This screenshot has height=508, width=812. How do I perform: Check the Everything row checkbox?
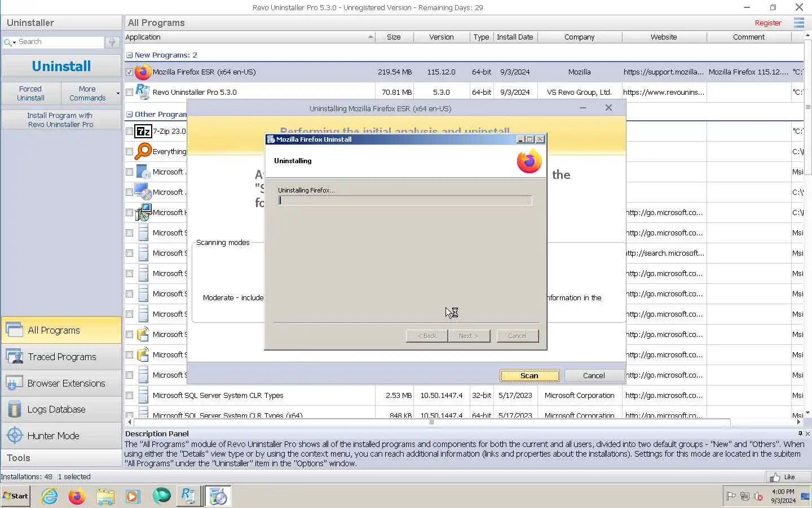pyautogui.click(x=129, y=151)
